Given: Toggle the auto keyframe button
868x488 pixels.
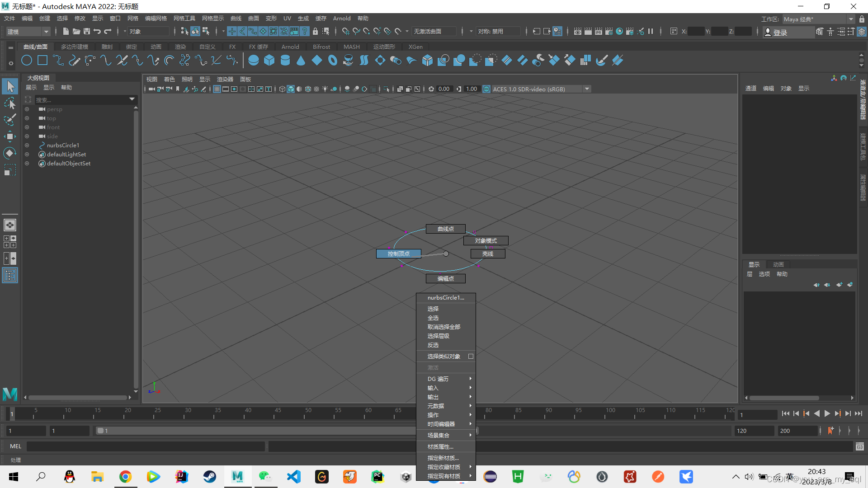Looking at the screenshot, I should pyautogui.click(x=830, y=431).
